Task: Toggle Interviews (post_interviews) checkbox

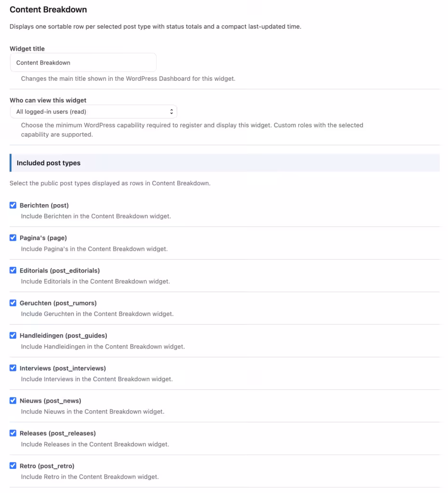Action: tap(13, 368)
